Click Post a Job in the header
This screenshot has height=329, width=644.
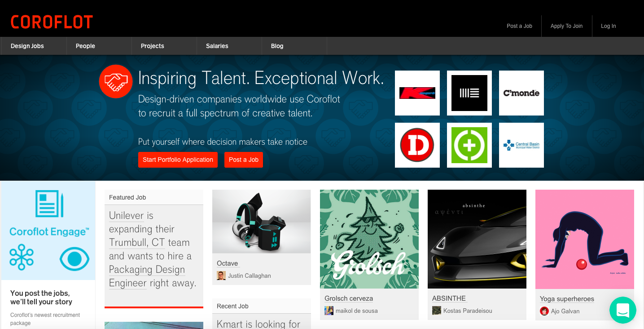coord(519,26)
